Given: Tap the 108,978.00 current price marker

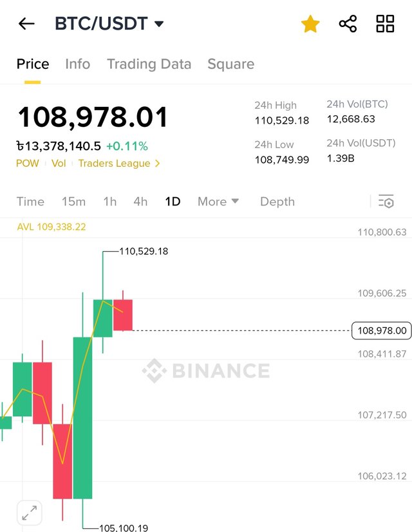Looking at the screenshot, I should pyautogui.click(x=382, y=331).
